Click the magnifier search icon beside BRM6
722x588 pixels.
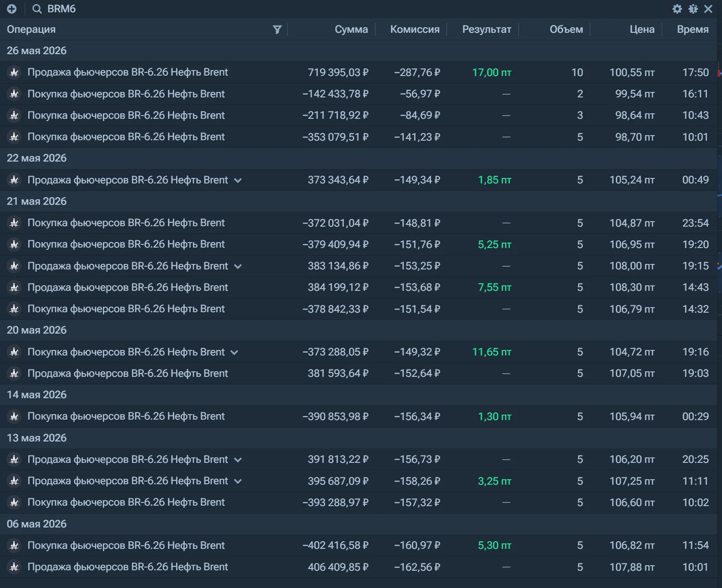tap(37, 9)
